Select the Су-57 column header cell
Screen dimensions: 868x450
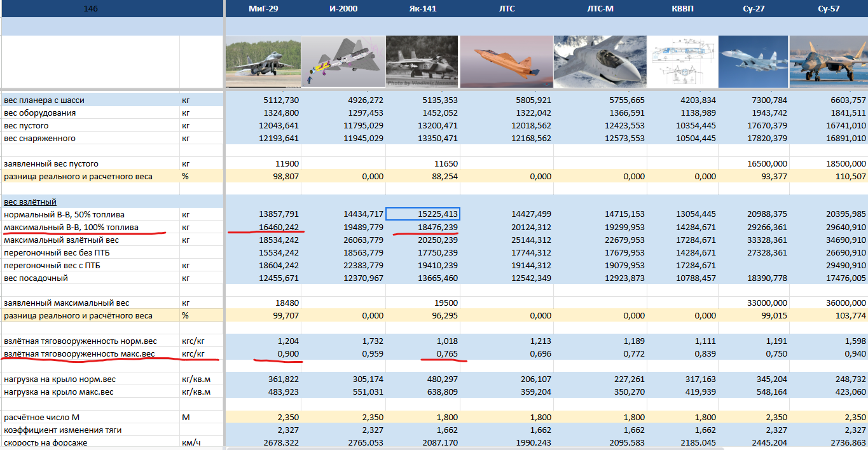[829, 9]
